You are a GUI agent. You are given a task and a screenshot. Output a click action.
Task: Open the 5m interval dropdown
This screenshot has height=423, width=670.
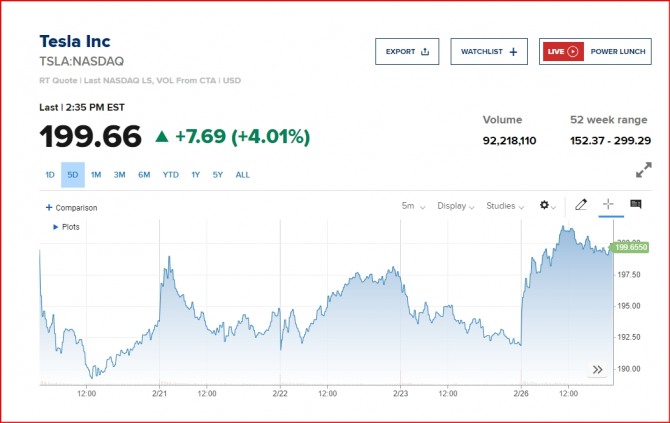click(413, 206)
